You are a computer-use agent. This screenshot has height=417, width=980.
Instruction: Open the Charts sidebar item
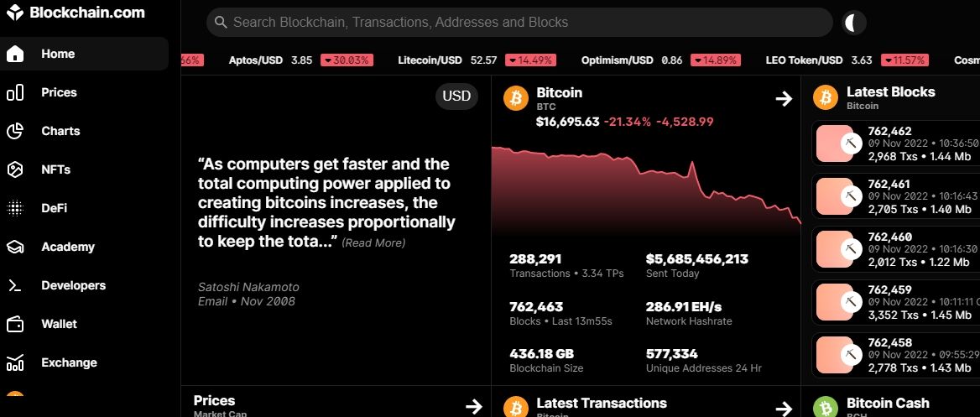60,131
